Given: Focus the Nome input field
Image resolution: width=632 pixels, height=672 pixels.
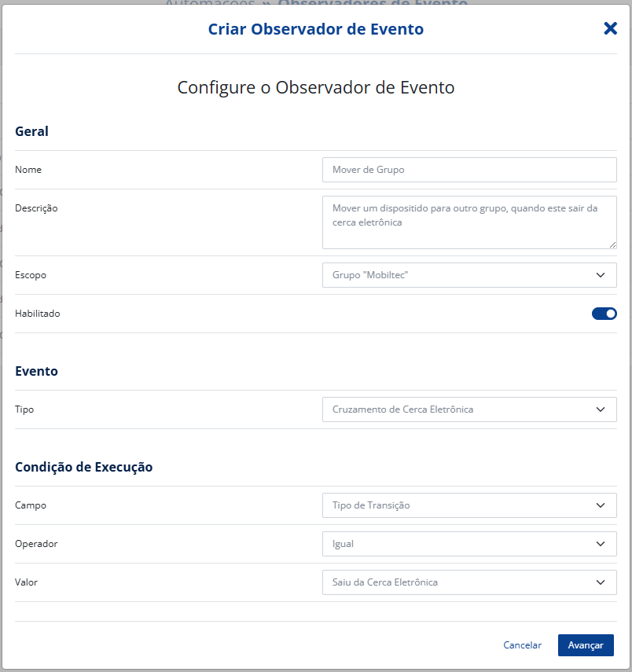Looking at the screenshot, I should click(x=468, y=170).
